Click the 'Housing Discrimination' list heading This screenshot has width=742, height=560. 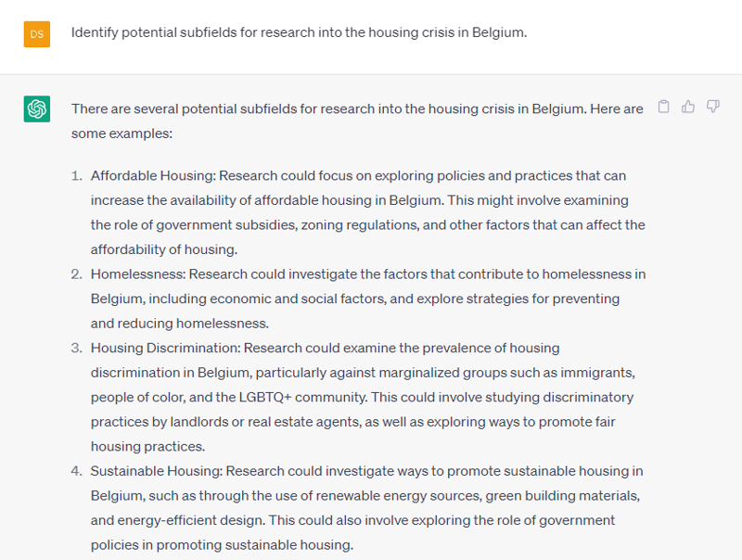pos(165,349)
